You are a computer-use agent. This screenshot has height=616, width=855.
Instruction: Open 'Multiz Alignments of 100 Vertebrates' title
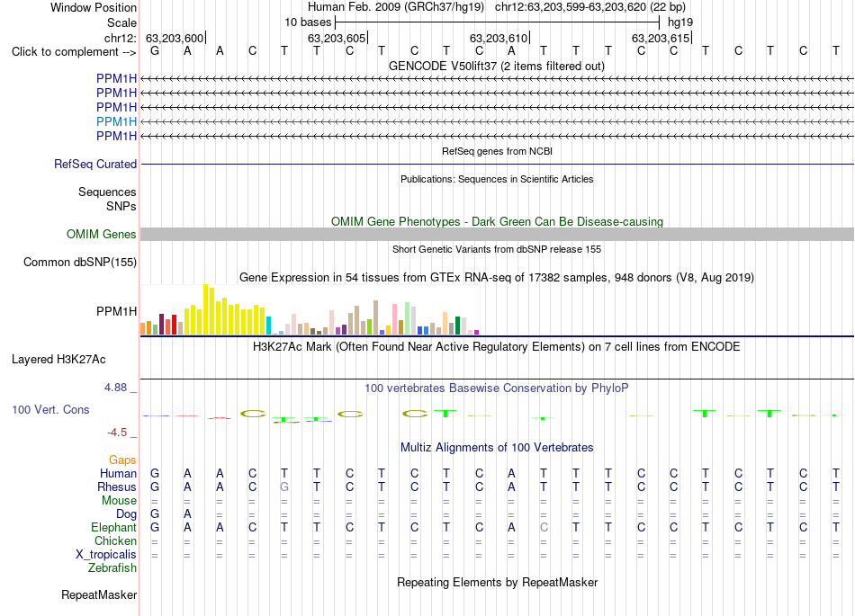(497, 448)
